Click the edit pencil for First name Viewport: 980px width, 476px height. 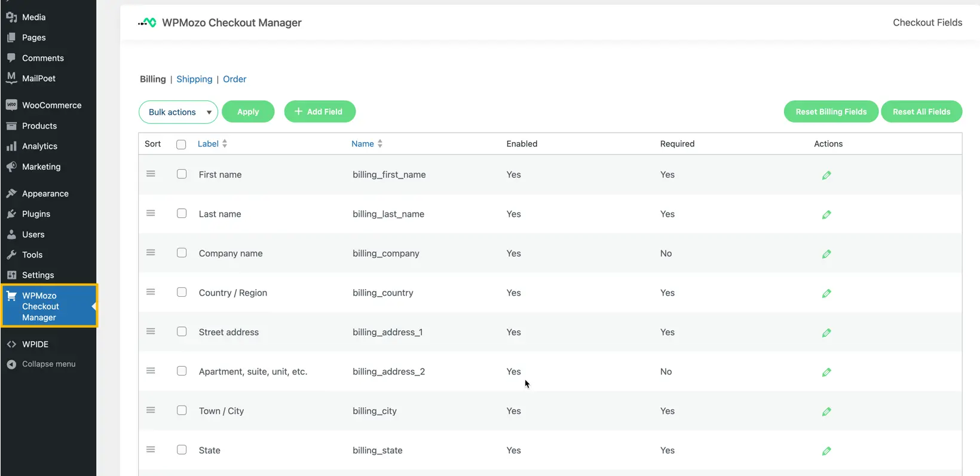[x=826, y=175]
